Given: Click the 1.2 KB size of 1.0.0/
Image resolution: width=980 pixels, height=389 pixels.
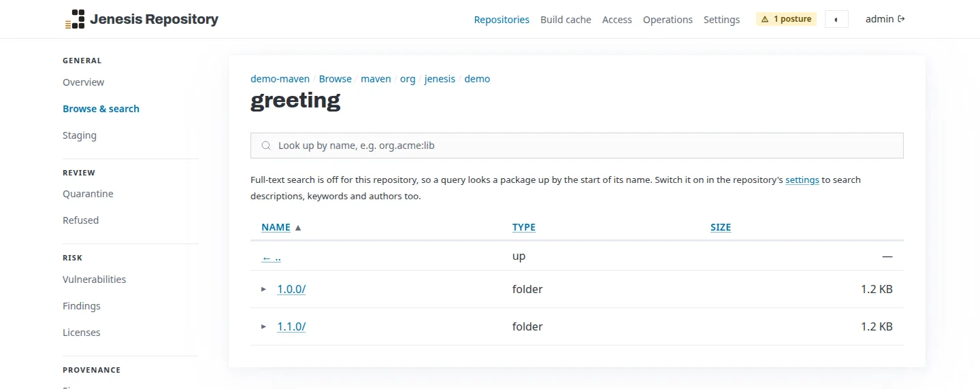Looking at the screenshot, I should point(877,289).
